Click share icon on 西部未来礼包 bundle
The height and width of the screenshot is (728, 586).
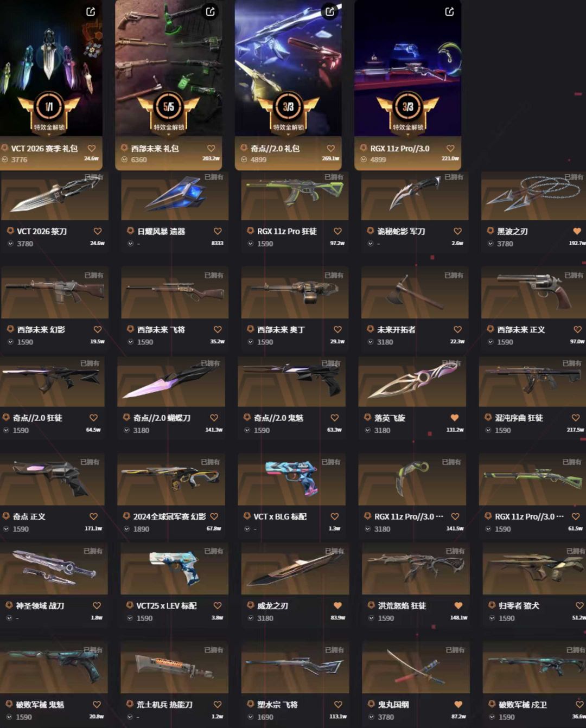click(x=211, y=11)
